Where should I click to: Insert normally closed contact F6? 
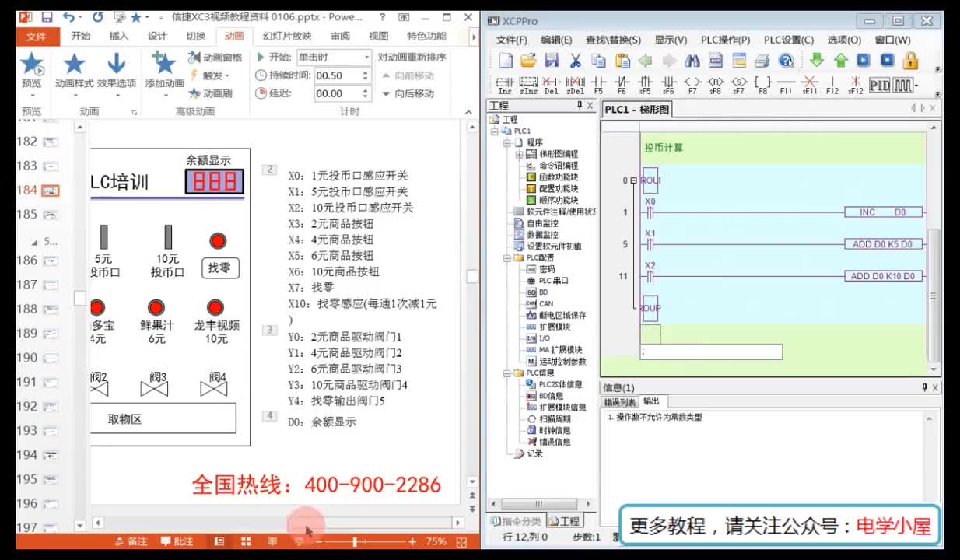[622, 85]
